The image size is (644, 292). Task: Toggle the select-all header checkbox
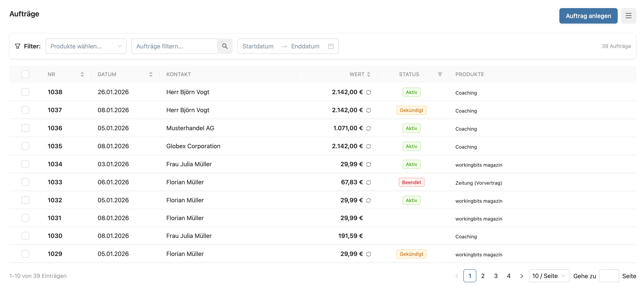[x=25, y=74]
